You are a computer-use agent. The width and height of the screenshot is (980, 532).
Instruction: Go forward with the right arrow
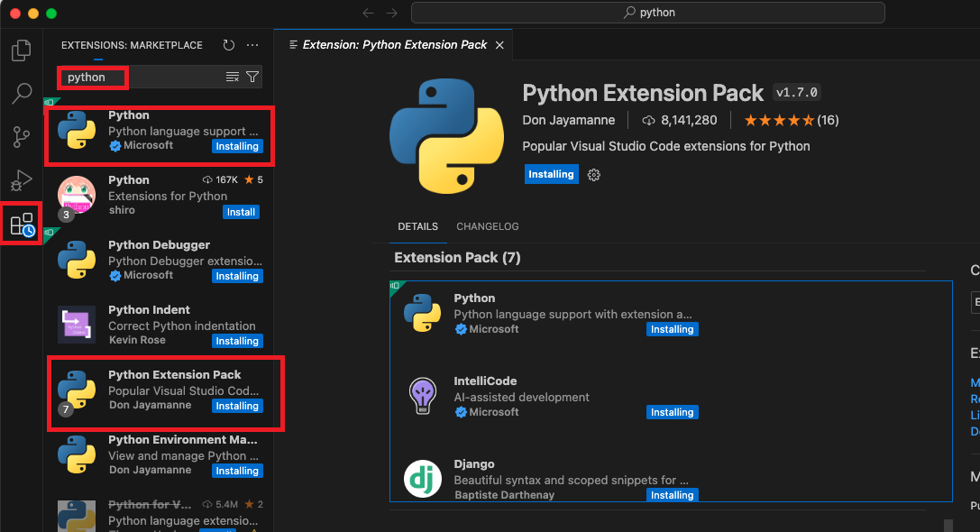pyautogui.click(x=392, y=13)
